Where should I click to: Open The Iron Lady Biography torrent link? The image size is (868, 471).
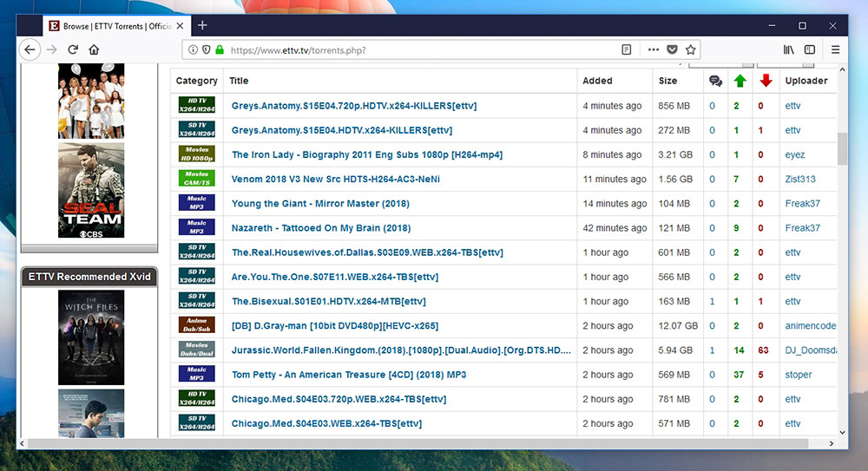(x=367, y=154)
